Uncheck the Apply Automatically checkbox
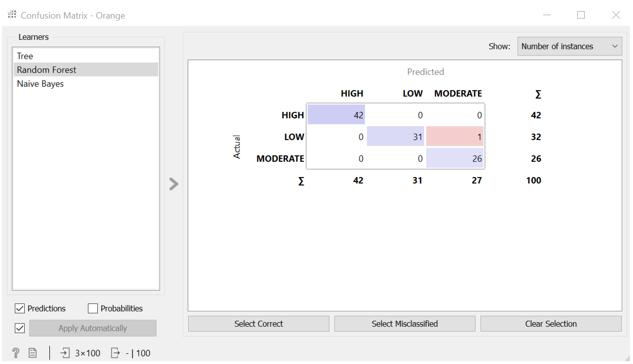 (x=20, y=328)
